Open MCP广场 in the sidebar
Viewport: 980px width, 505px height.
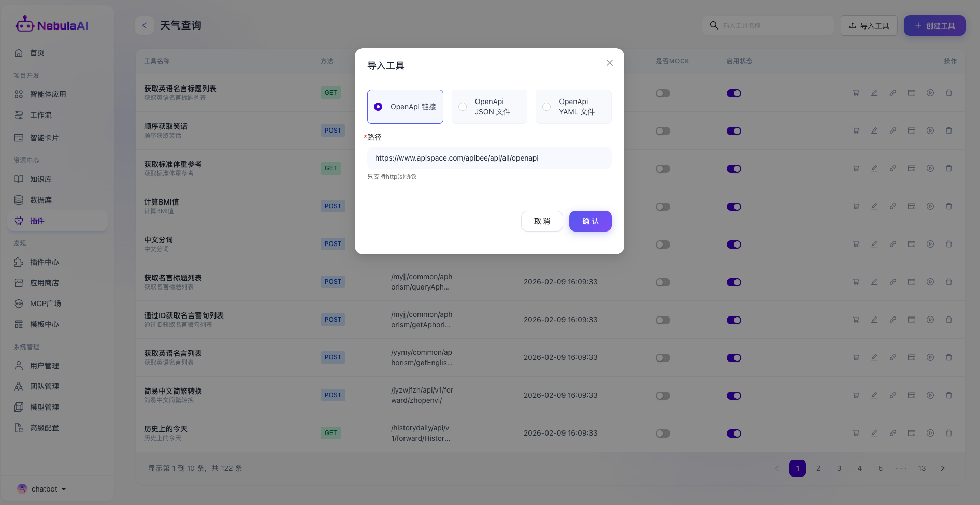click(x=45, y=304)
